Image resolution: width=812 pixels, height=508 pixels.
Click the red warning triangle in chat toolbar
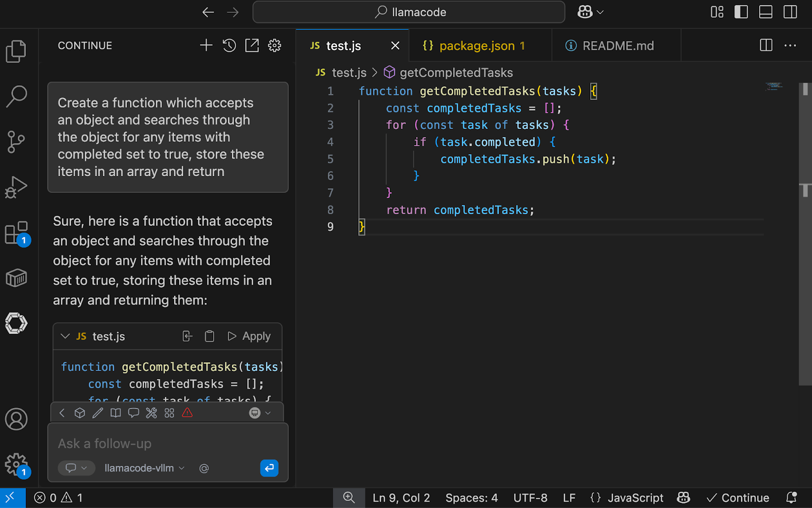tap(187, 413)
